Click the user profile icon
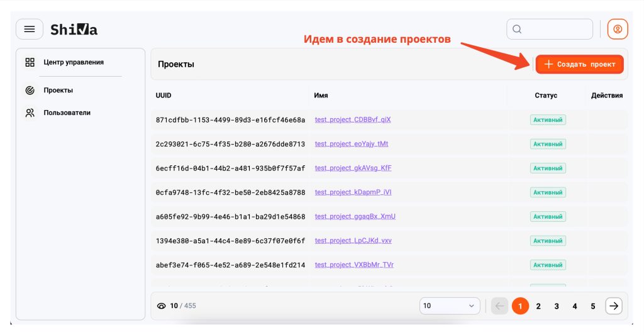 (x=617, y=29)
